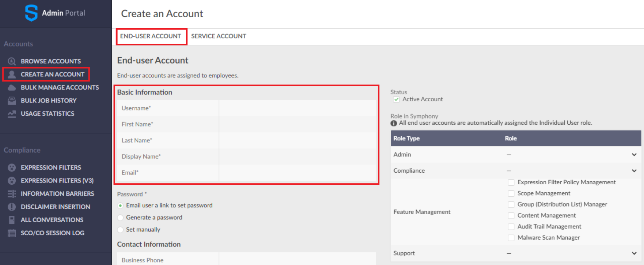Click the Information Barriers icon
Viewport: 644px width, 265px height.
[12, 194]
